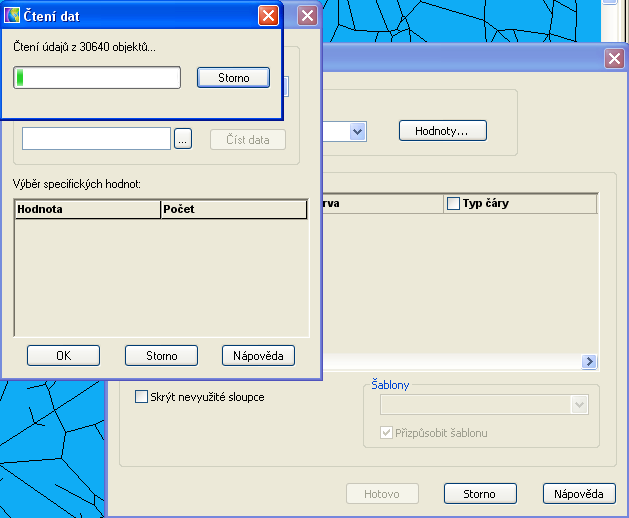Expand the Šablony dropdown list
Viewport: 629px width, 518px height.
pyautogui.click(x=578, y=404)
